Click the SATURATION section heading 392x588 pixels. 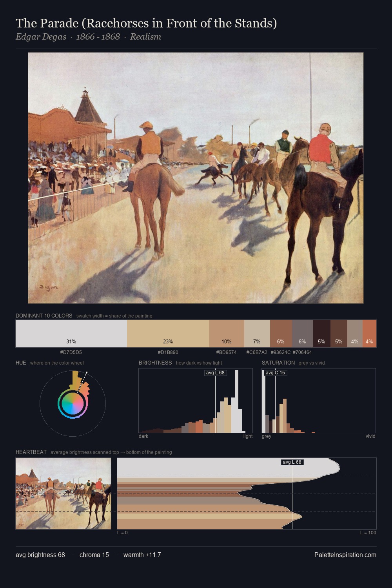click(x=278, y=363)
